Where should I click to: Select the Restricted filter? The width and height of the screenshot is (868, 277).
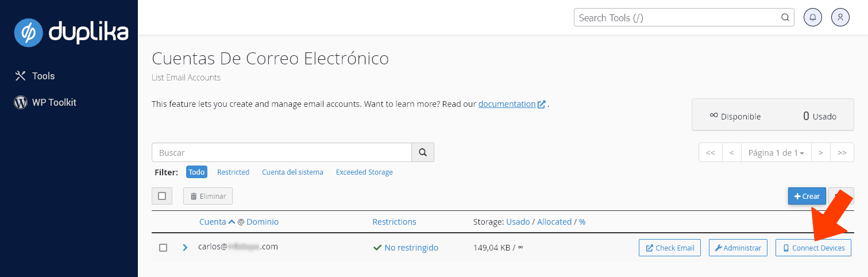(233, 172)
